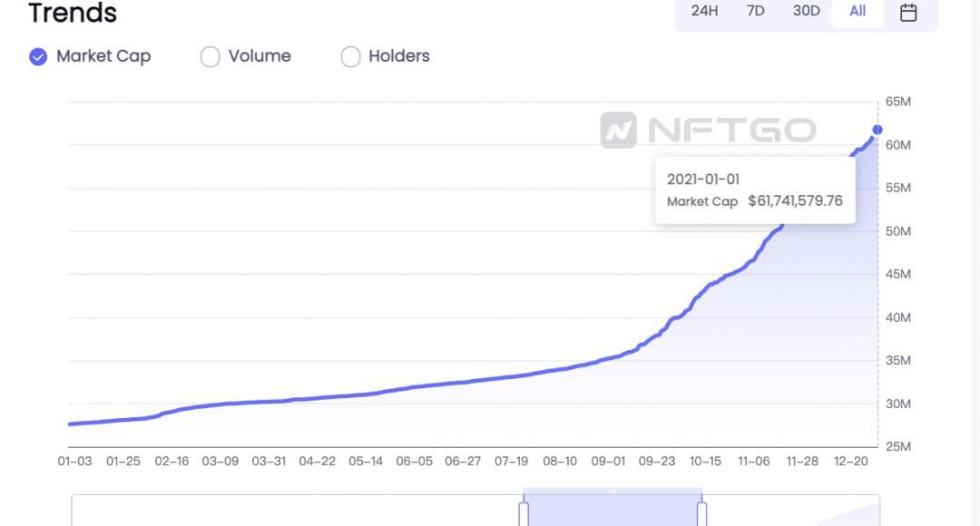The image size is (980, 526).
Task: Click the Market Cap value in tooltip
Action: click(795, 201)
